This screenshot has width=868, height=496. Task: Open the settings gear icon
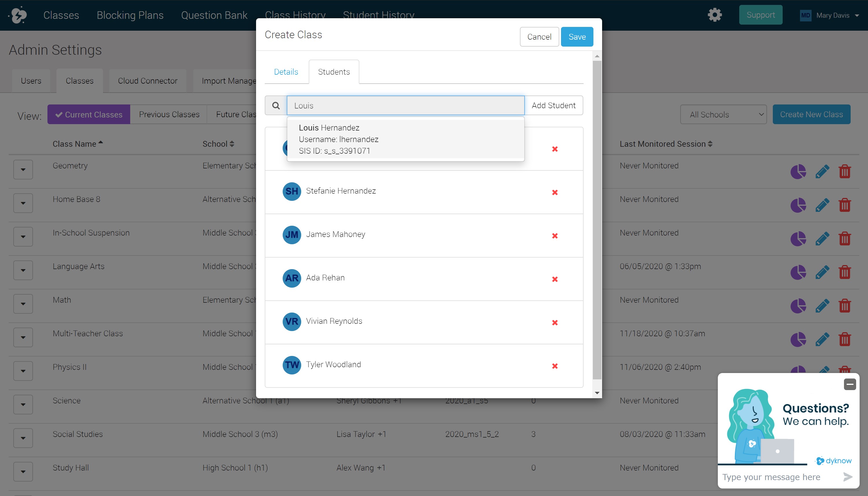pyautogui.click(x=714, y=15)
